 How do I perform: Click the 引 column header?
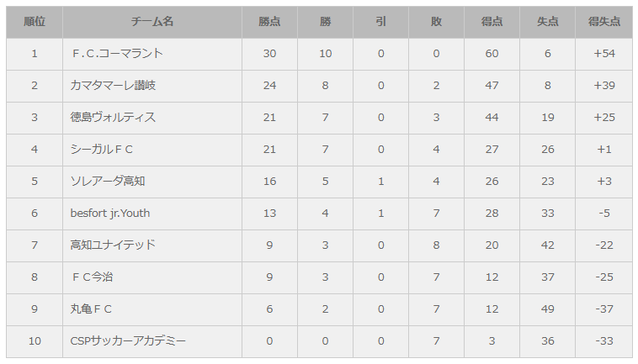380,22
